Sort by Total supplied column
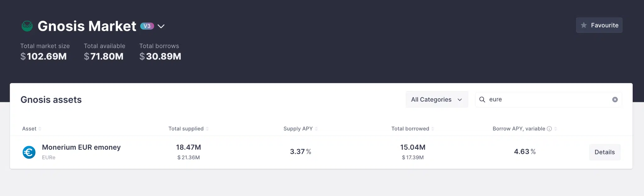The height and width of the screenshot is (196, 644). click(x=186, y=129)
